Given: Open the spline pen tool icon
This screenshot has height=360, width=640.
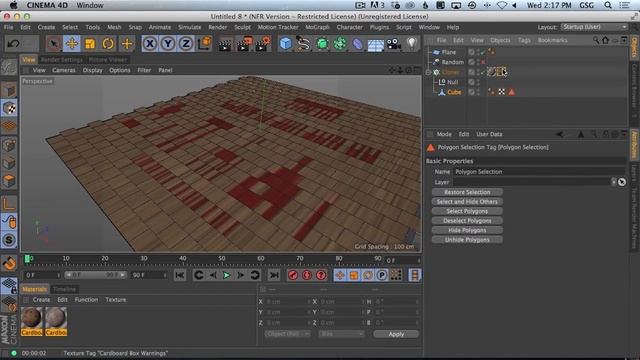Looking at the screenshot, I should (303, 44).
